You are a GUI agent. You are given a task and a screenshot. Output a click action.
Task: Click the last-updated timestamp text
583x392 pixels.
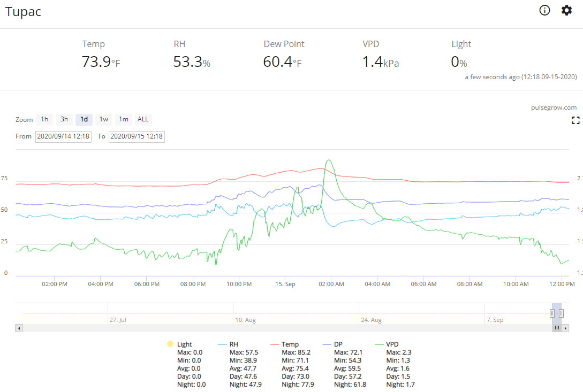521,77
